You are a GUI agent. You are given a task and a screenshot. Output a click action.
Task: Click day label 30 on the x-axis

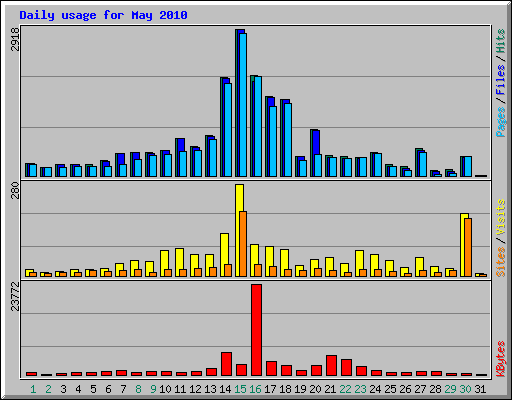[x=465, y=389]
